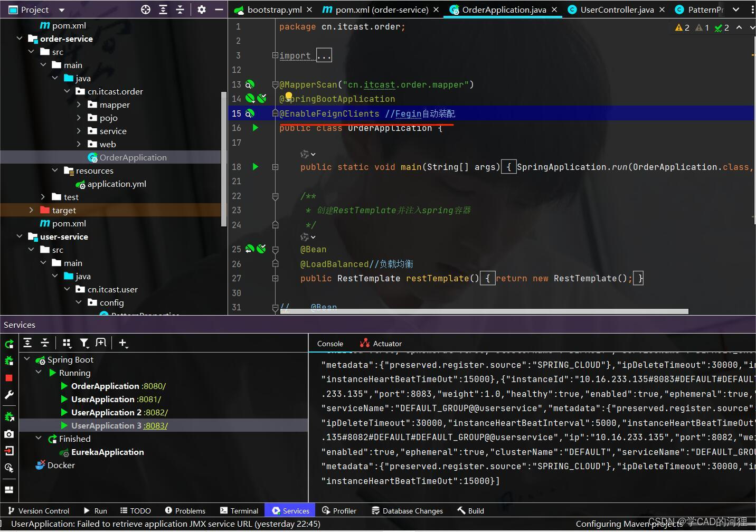Image resolution: width=756 pixels, height=532 pixels.
Task: Click the wrench settings icon in Services
Action: pyautogui.click(x=9, y=395)
